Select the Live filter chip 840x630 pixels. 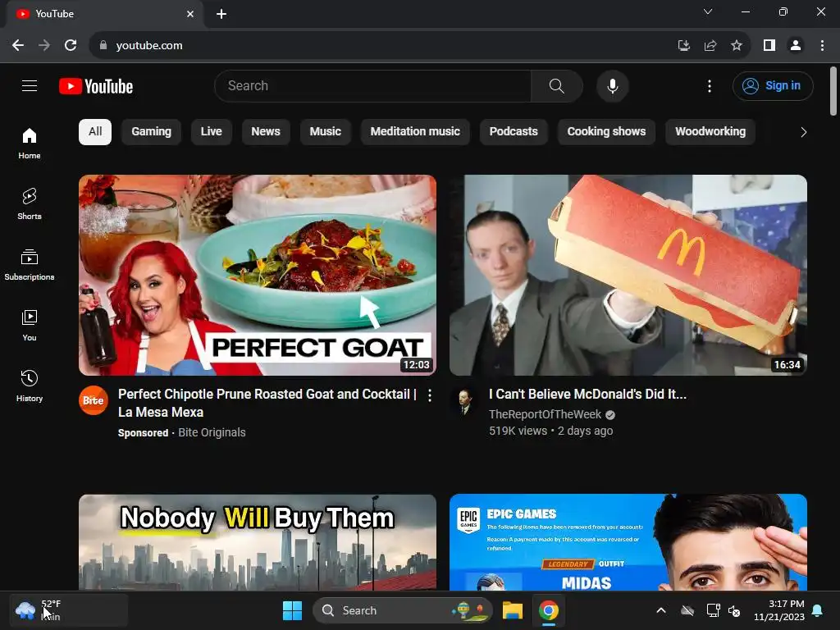(x=211, y=132)
